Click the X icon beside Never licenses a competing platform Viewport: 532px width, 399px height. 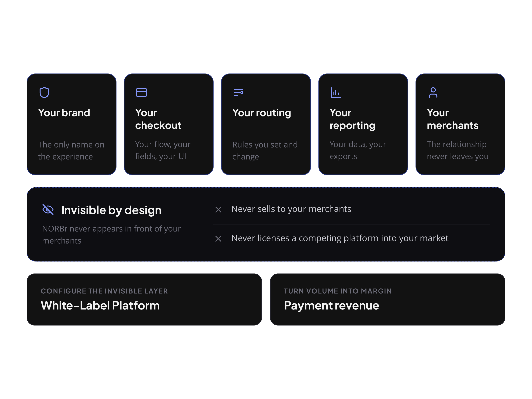[218, 239]
